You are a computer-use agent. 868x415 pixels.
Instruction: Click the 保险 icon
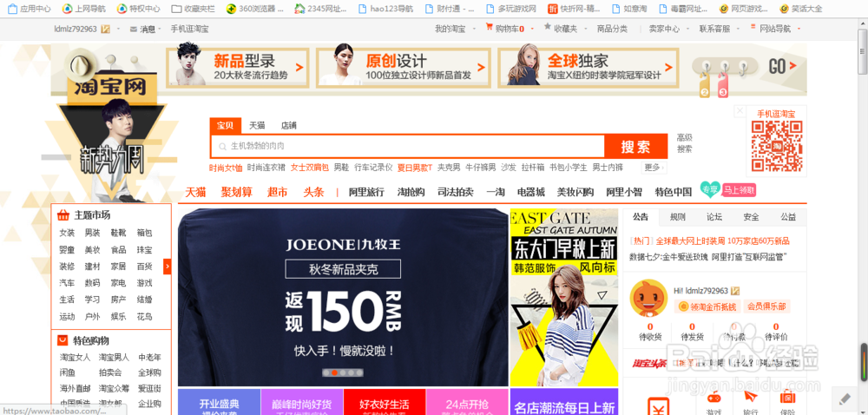786,397
